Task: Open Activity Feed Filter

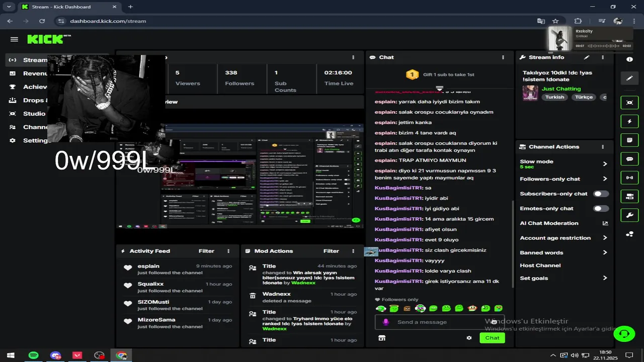Action: [206, 251]
